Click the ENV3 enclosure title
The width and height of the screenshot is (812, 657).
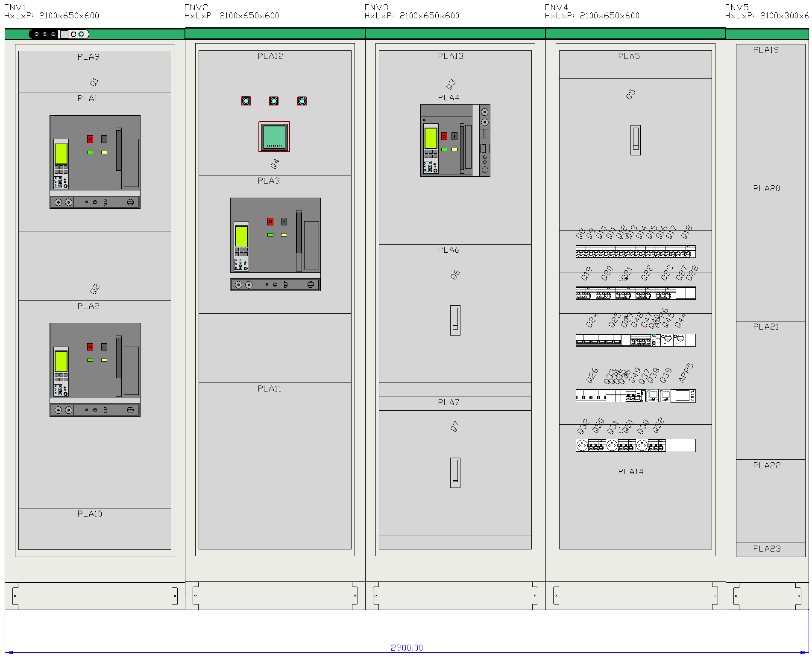(376, 7)
